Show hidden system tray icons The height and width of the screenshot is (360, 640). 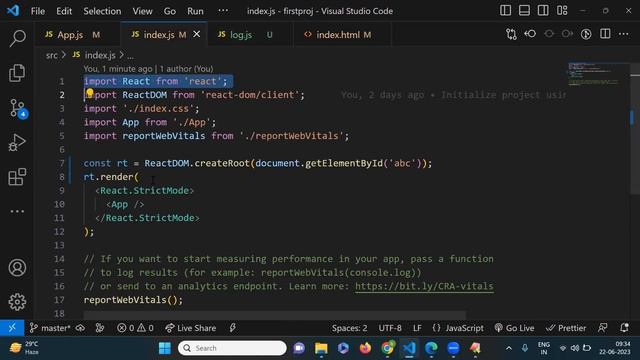point(509,348)
